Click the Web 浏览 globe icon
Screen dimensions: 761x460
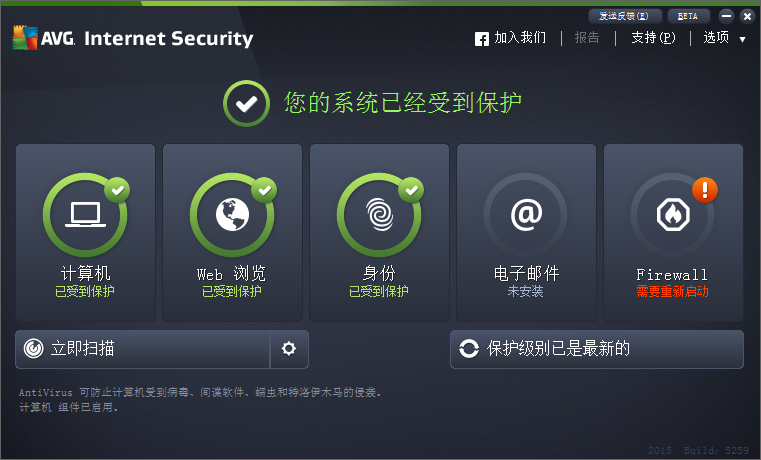tap(232, 214)
